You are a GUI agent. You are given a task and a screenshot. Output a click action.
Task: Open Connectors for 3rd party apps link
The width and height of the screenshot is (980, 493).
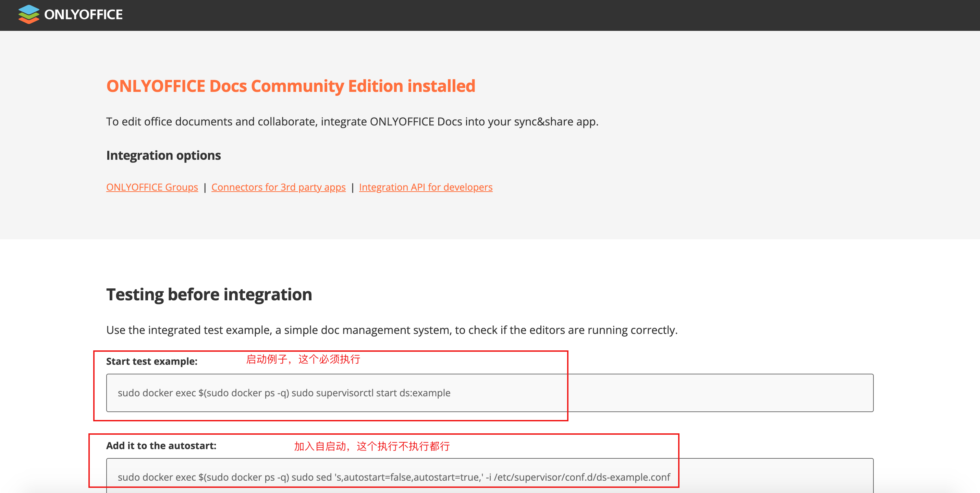point(278,187)
